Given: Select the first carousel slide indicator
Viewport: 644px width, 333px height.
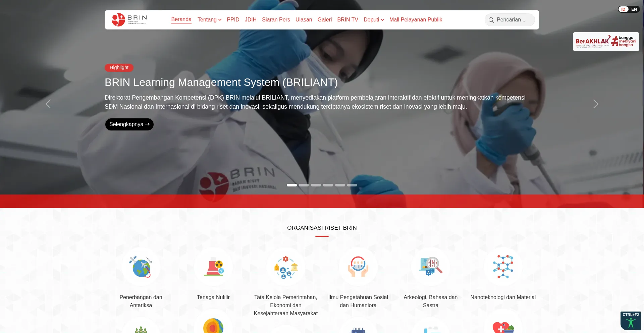Looking at the screenshot, I should coord(292,185).
